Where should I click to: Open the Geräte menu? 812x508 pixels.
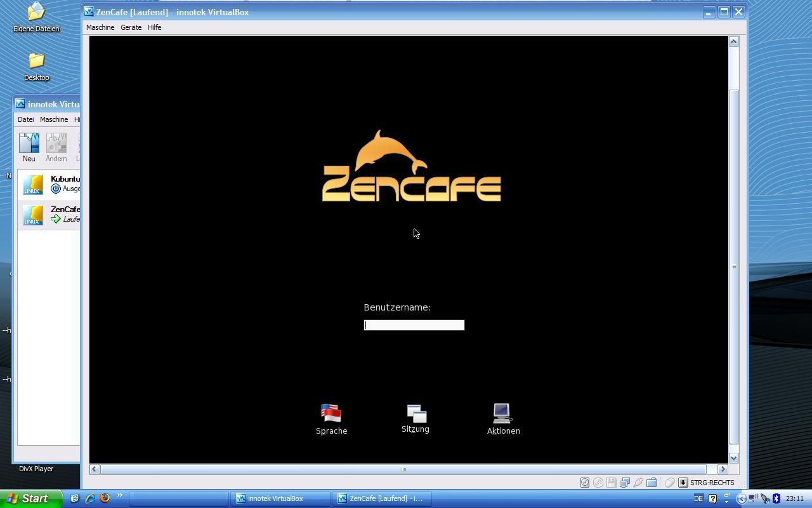coord(131,27)
